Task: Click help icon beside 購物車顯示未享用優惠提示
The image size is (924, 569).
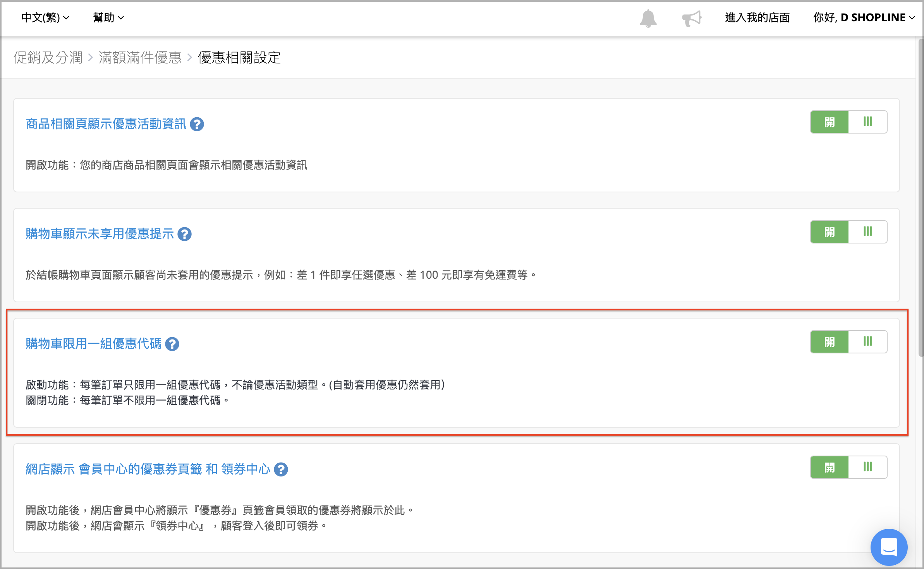Action: click(x=185, y=234)
